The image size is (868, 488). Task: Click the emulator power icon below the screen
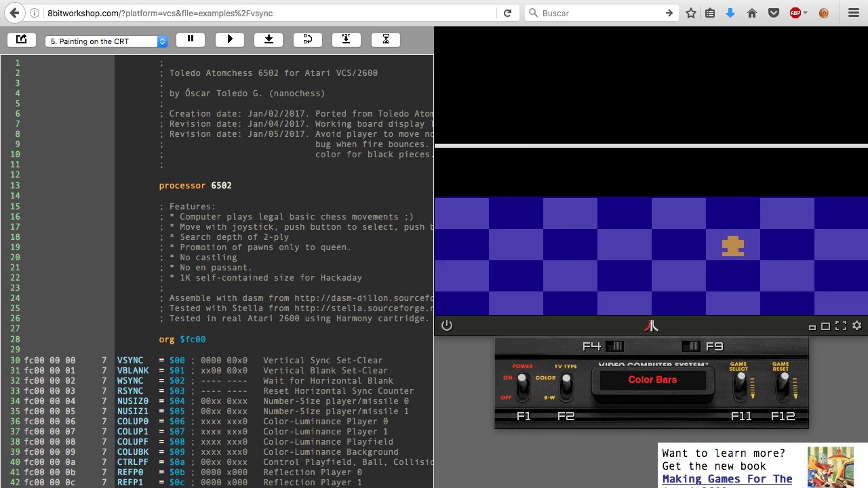coord(447,325)
